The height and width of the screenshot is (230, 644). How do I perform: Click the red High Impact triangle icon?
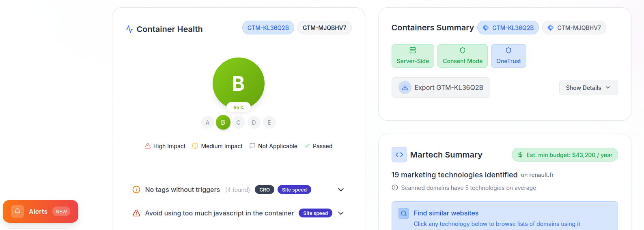[148, 146]
